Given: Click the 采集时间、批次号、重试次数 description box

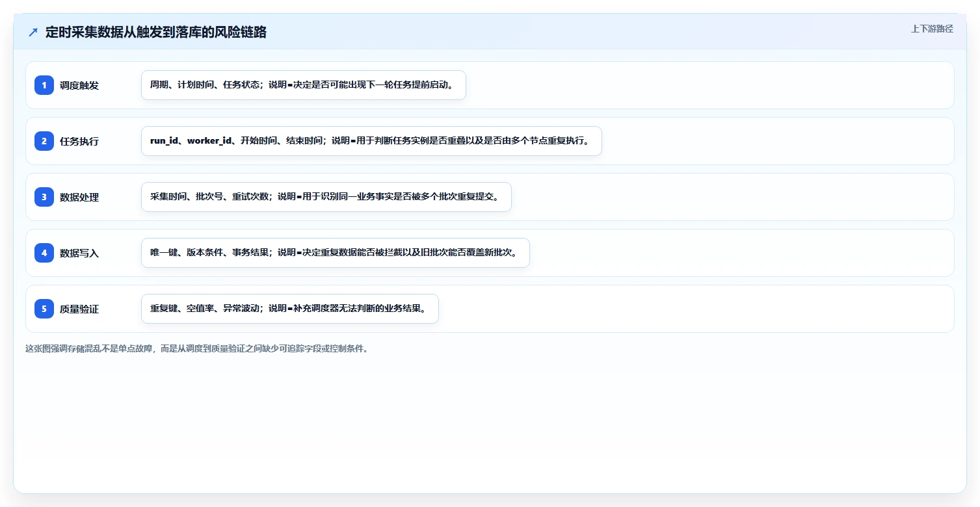Looking at the screenshot, I should coord(326,197).
